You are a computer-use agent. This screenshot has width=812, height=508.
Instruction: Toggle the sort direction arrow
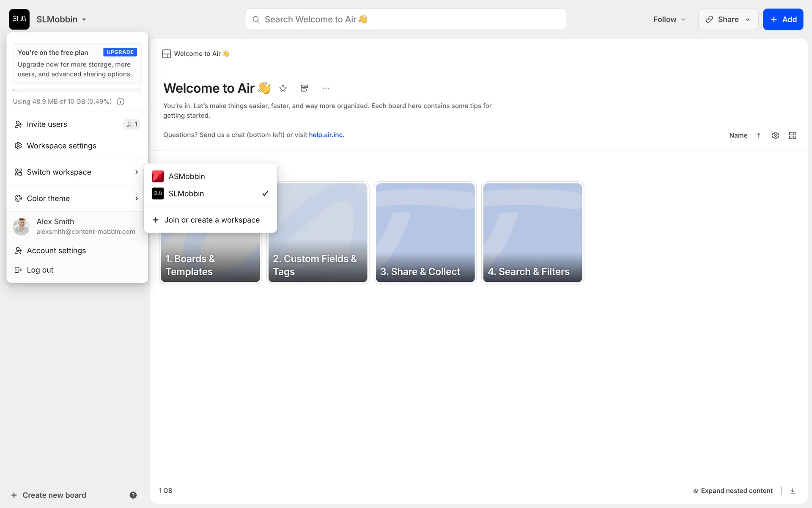[x=758, y=135]
